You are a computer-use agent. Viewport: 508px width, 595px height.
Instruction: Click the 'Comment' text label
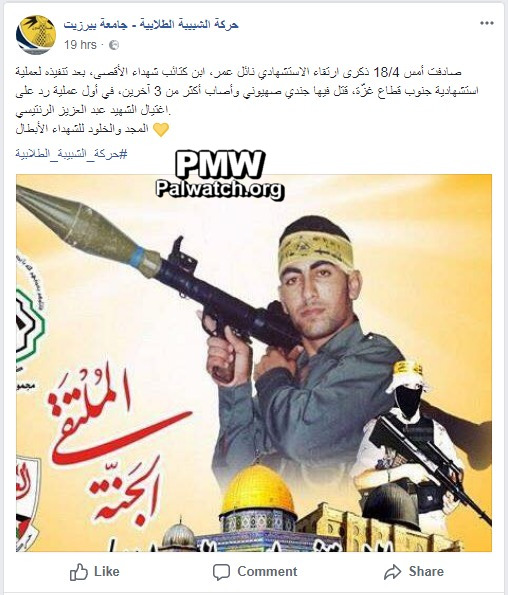click(267, 571)
